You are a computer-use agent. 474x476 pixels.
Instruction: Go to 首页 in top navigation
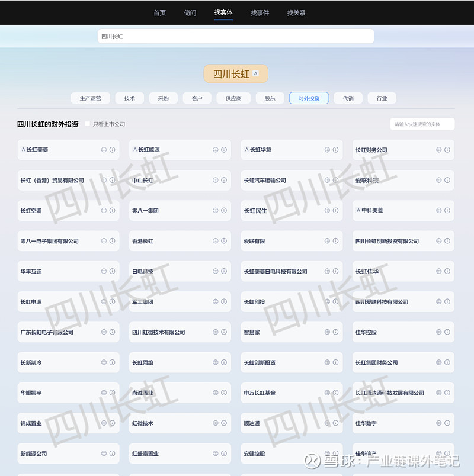click(x=159, y=13)
